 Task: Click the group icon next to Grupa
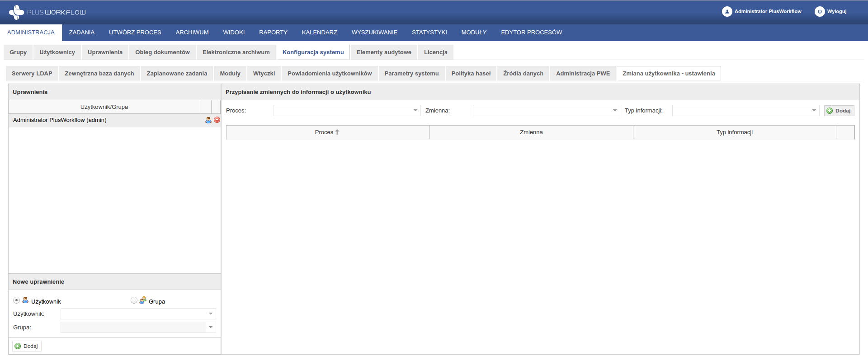143,300
